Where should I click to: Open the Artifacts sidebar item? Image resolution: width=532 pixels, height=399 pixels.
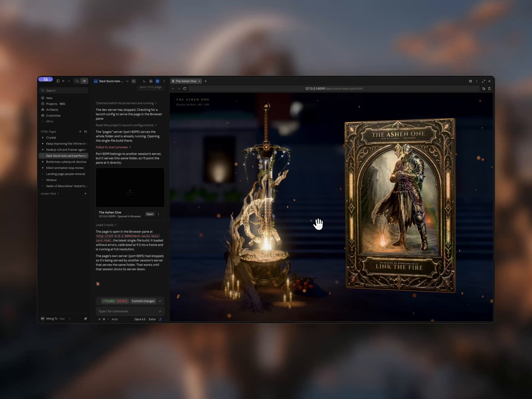[x=52, y=110]
